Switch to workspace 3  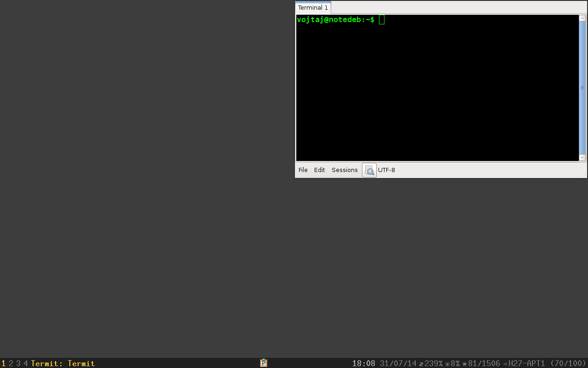18,363
